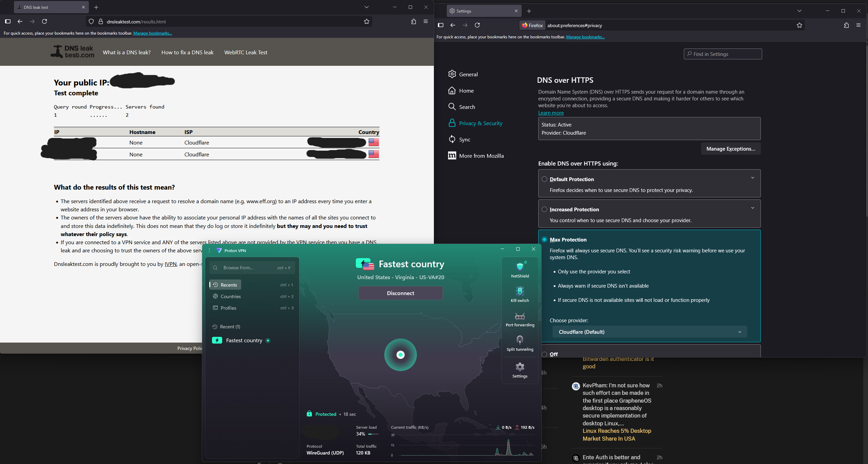
Task: List all tabs in Settings window
Action: click(x=799, y=11)
